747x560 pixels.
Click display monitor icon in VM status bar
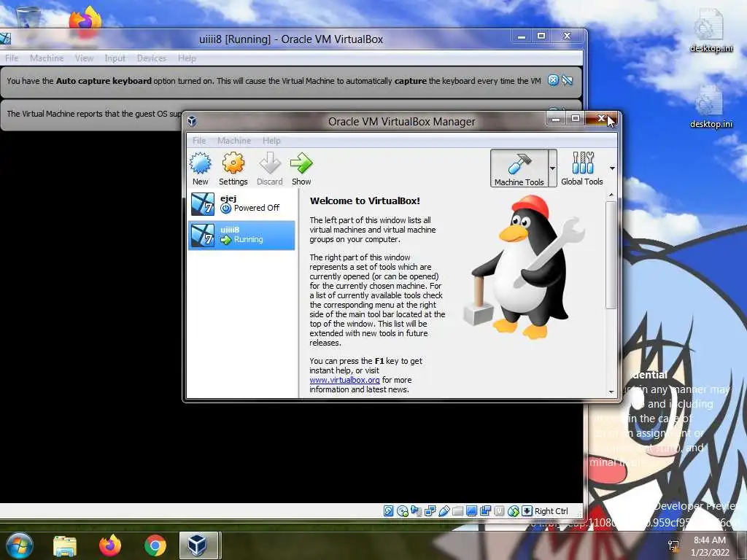(472, 511)
